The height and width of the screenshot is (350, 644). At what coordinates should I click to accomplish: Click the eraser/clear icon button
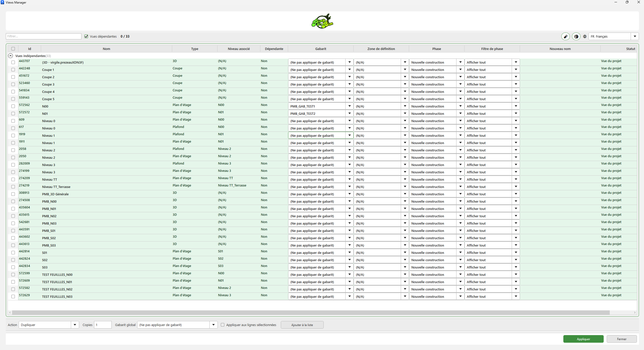566,36
